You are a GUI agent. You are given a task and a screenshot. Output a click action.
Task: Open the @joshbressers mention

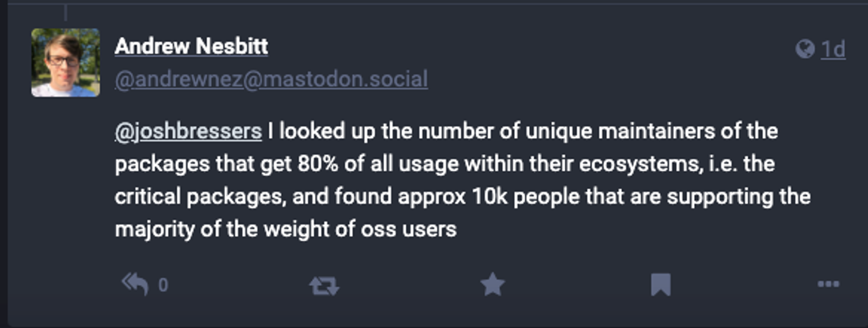pos(188,131)
